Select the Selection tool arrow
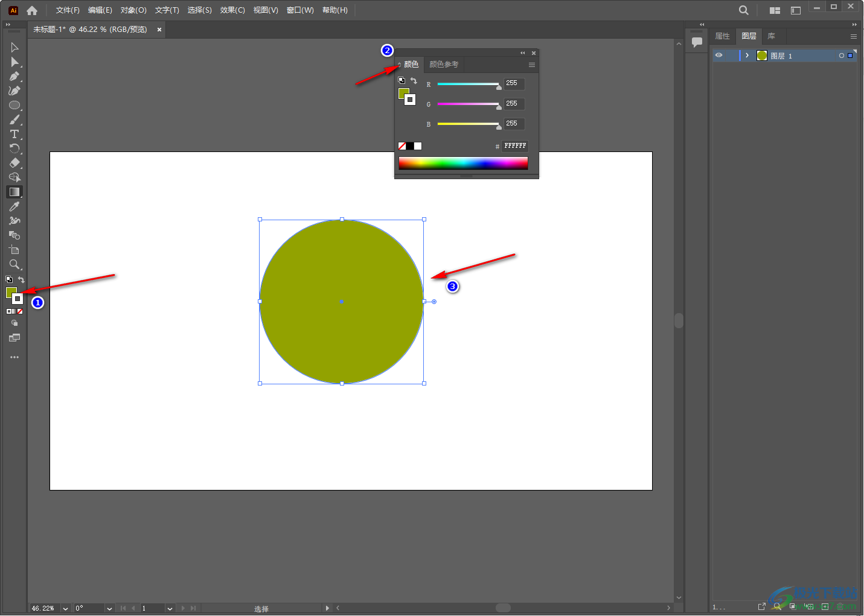This screenshot has width=864, height=616. click(14, 47)
